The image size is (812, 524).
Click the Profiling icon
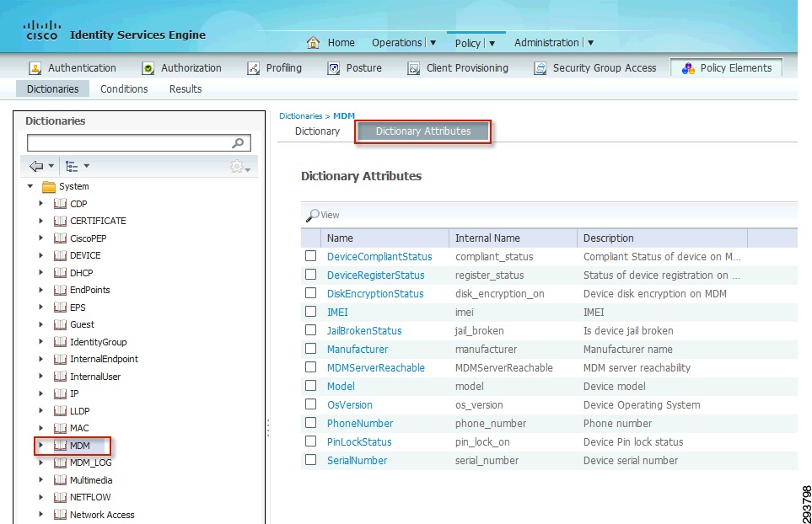(x=253, y=67)
